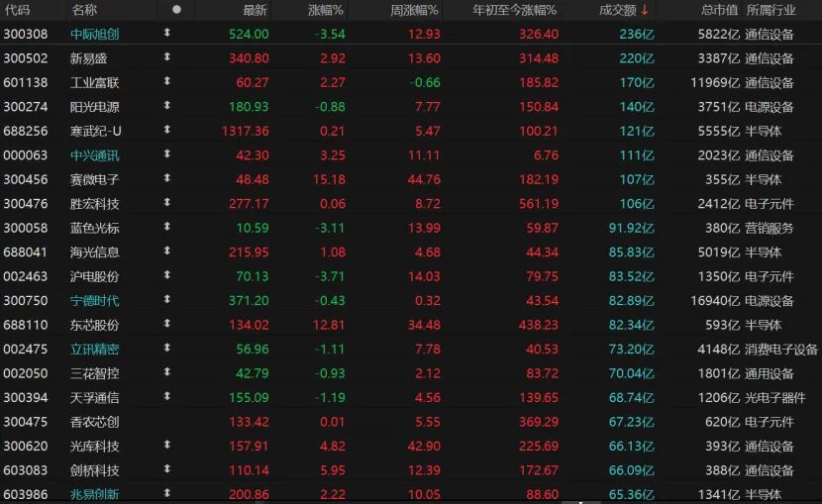Sort by 成交额 column header
The height and width of the screenshot is (504, 822).
click(x=618, y=10)
